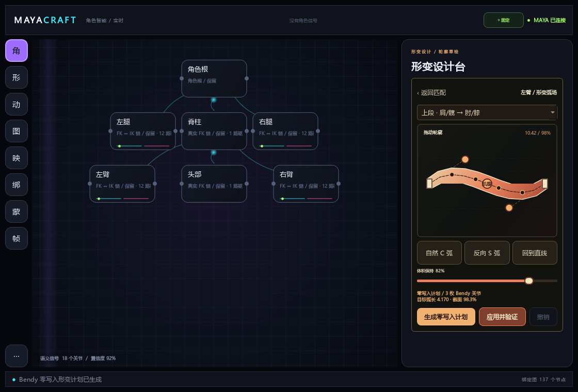Switch to the 动 sidebar tool

click(16, 104)
